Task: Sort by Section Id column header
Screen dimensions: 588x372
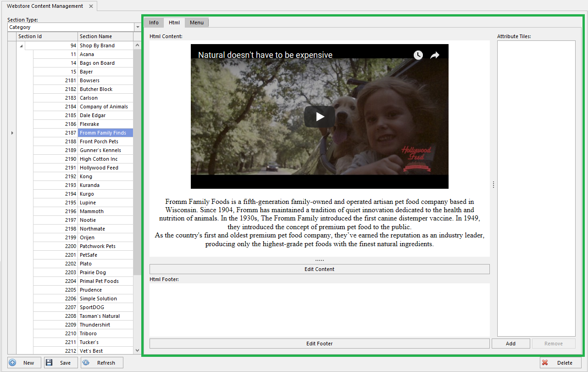Action: click(x=47, y=36)
